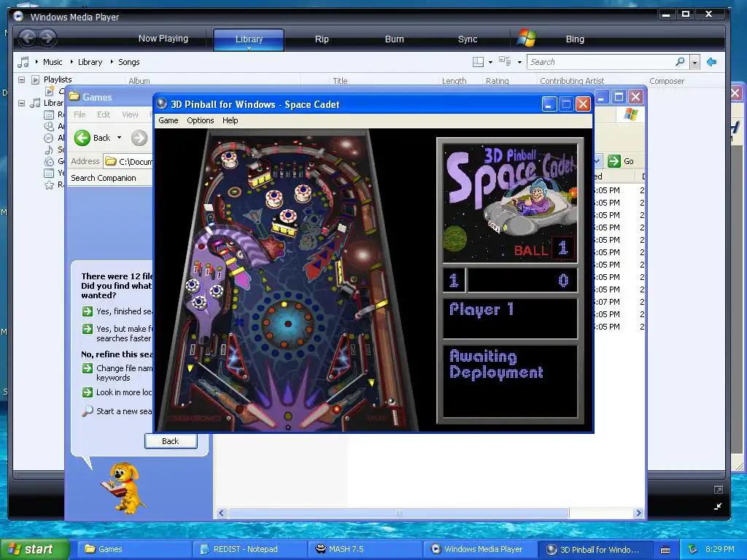This screenshot has width=747, height=560.
Task: Click the system tray network icon
Action: point(693,549)
